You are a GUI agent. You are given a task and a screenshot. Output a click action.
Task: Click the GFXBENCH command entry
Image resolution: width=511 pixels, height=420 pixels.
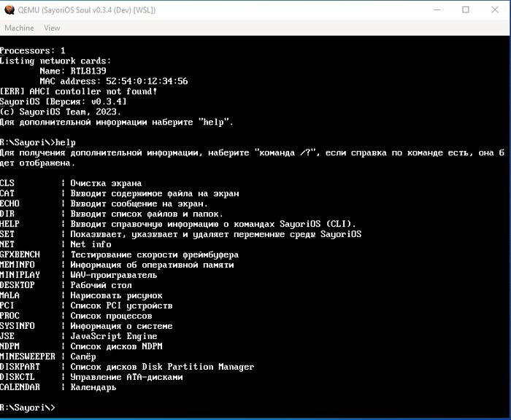[x=20, y=254]
